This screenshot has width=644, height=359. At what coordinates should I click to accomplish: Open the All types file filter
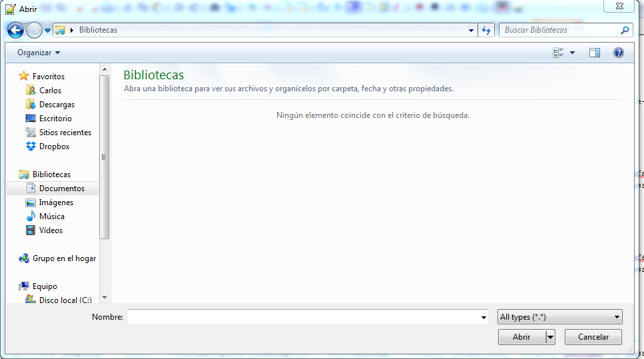[x=560, y=316]
